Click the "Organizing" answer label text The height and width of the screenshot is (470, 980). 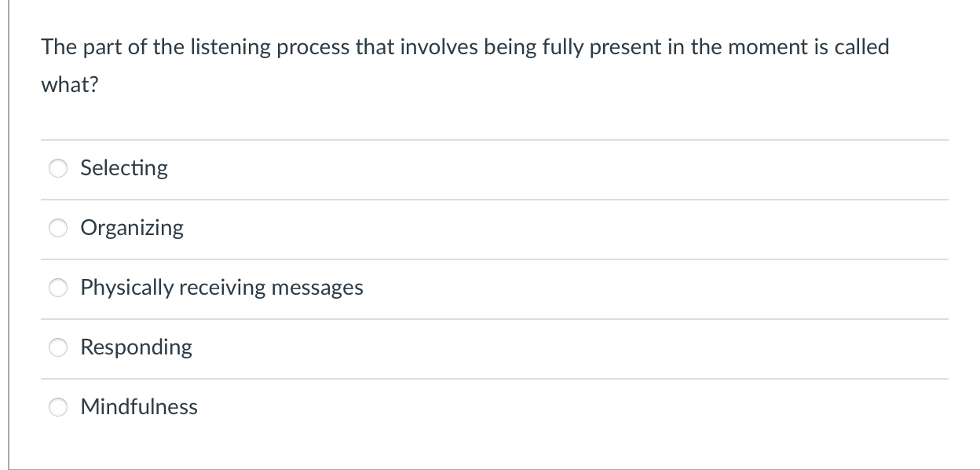(x=132, y=228)
